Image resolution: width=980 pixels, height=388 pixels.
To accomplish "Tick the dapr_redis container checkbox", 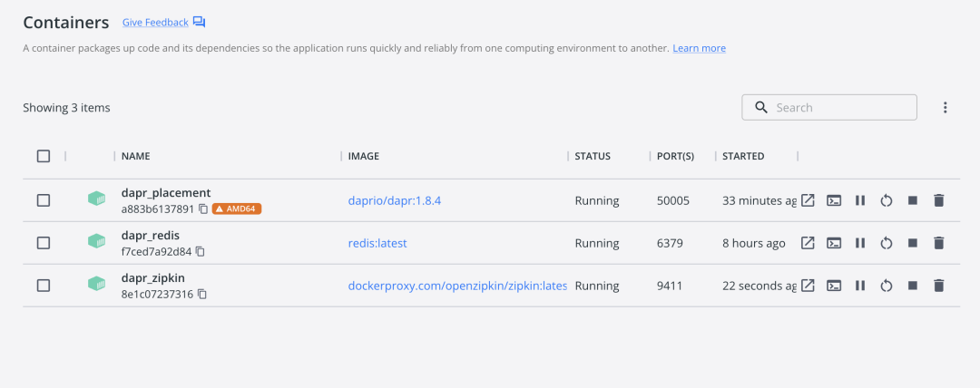I will click(44, 243).
